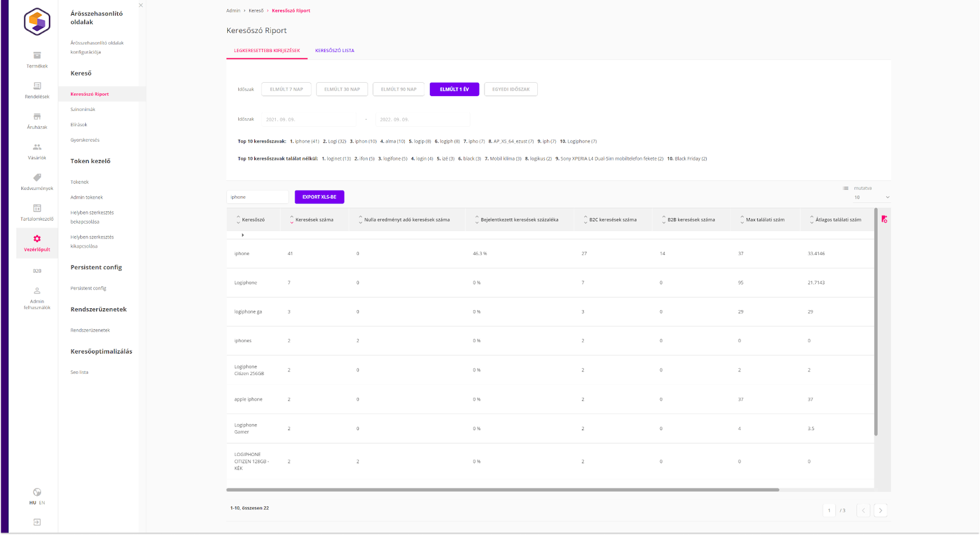Click the list icon beside mutatva
The height and width of the screenshot is (535, 980).
(x=846, y=188)
